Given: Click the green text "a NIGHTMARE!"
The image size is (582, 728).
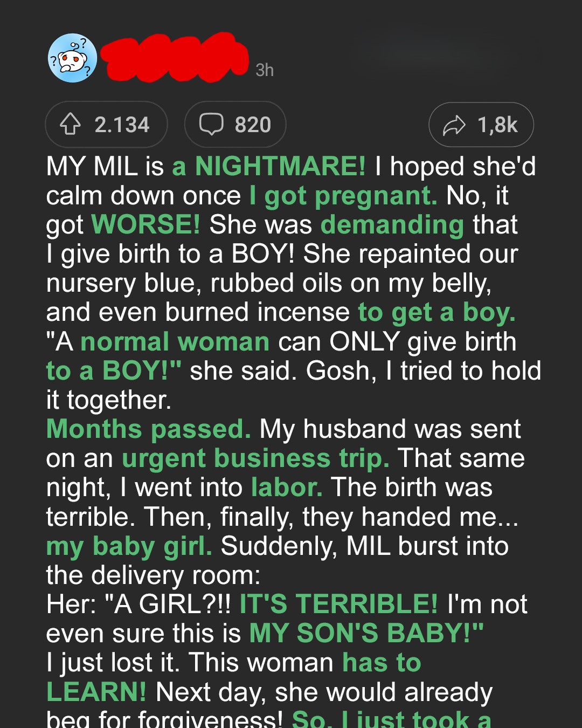Looking at the screenshot, I should [x=269, y=166].
